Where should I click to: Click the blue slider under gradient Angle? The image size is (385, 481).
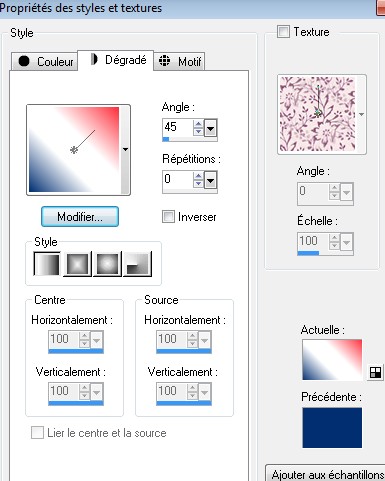[190, 139]
